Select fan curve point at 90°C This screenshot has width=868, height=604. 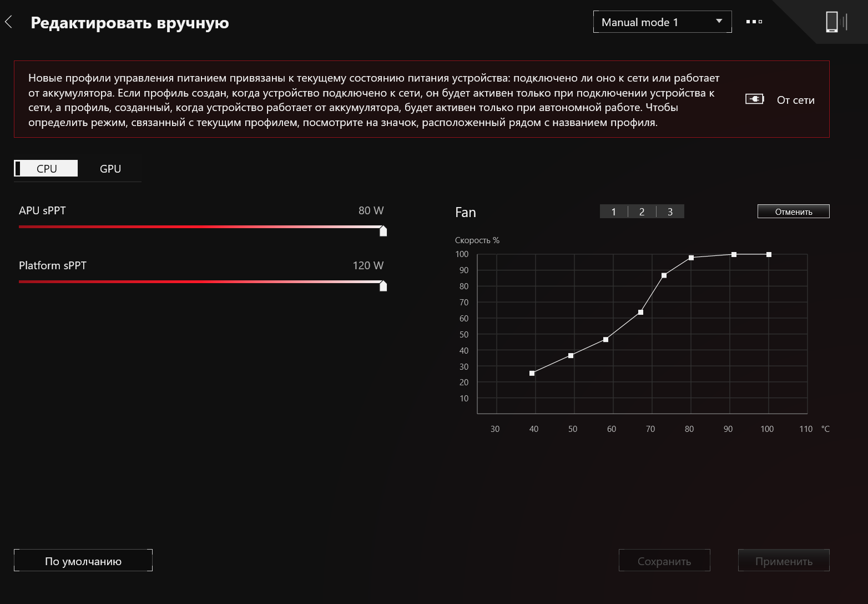[x=734, y=254]
